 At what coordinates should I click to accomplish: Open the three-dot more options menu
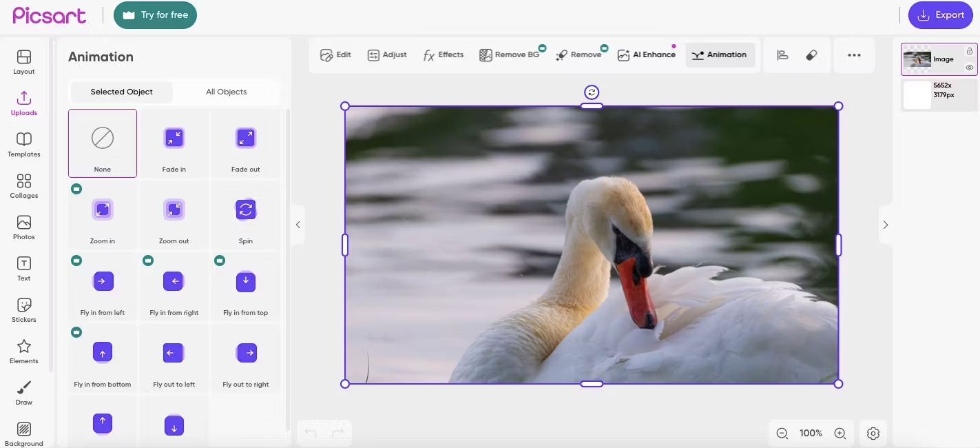tap(854, 55)
